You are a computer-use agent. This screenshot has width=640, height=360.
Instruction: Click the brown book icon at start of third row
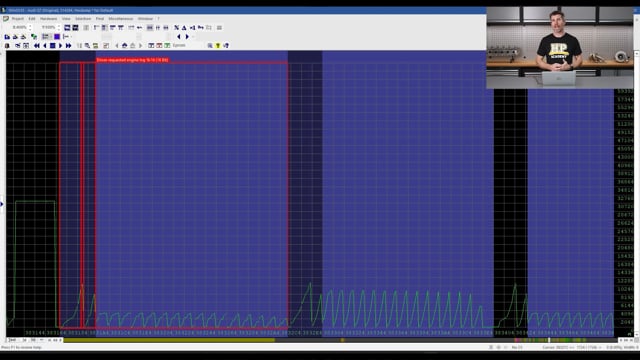point(7,46)
